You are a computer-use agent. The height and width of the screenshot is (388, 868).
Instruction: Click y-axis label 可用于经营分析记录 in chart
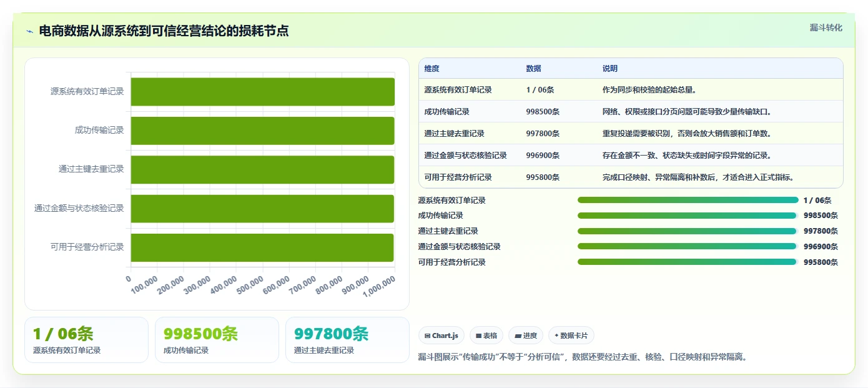(87, 247)
